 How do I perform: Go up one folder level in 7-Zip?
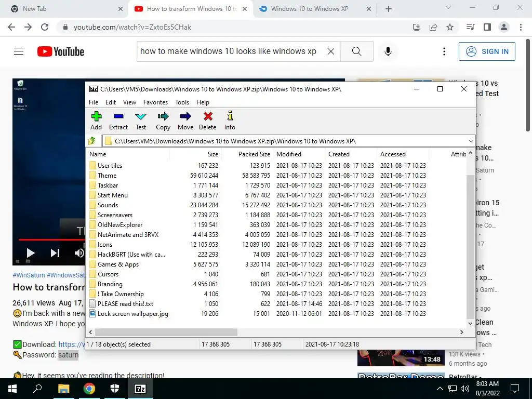pyautogui.click(x=92, y=141)
